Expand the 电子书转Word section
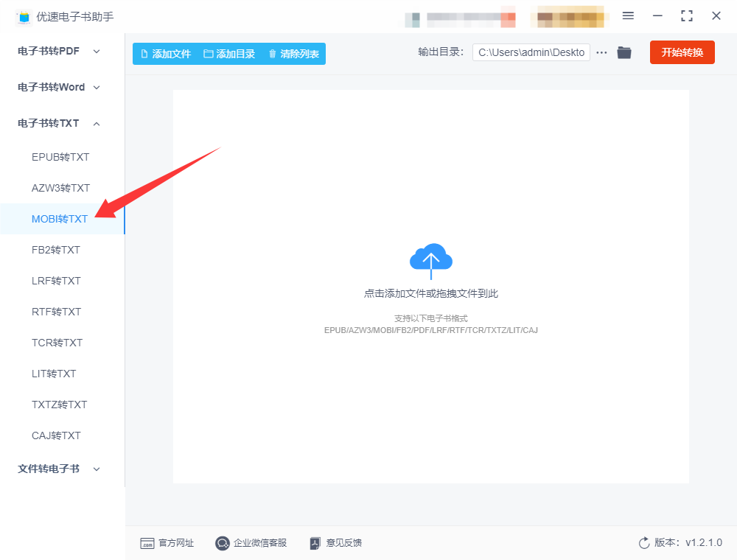This screenshot has width=737, height=560. tap(59, 88)
